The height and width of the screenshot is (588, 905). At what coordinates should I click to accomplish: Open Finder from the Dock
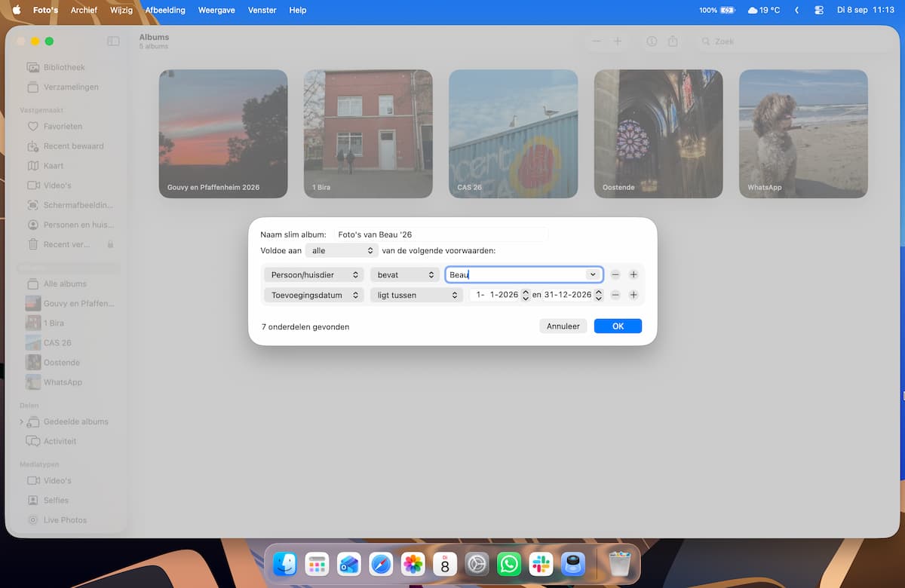(x=284, y=564)
